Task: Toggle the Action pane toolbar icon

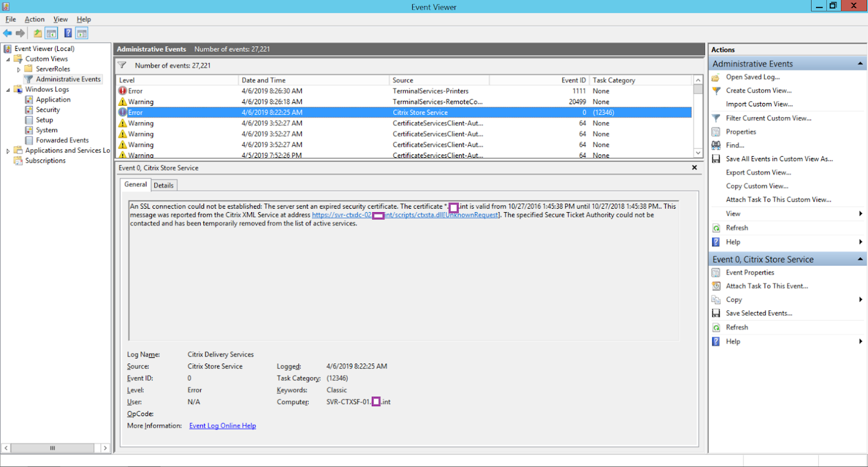Action: (82, 33)
